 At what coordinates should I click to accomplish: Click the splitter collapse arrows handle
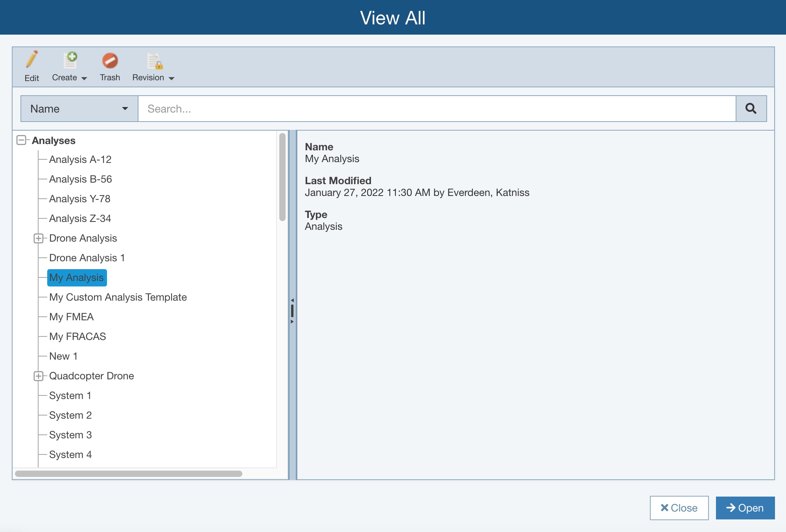[292, 311]
